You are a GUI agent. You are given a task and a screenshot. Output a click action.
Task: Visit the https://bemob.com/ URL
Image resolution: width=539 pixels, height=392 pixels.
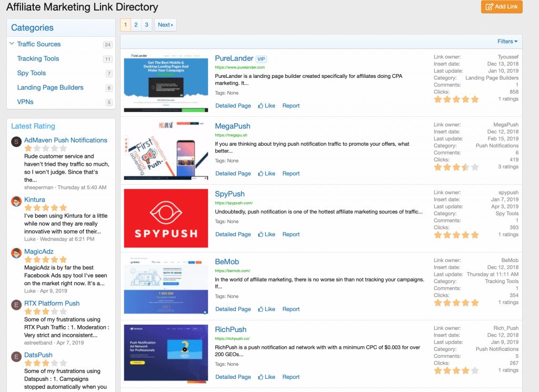click(233, 271)
